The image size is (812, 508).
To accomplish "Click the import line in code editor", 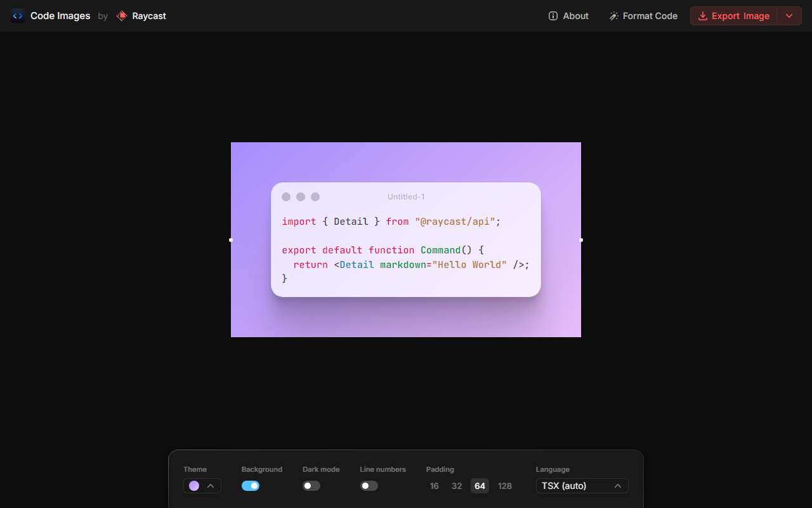I will [x=391, y=222].
